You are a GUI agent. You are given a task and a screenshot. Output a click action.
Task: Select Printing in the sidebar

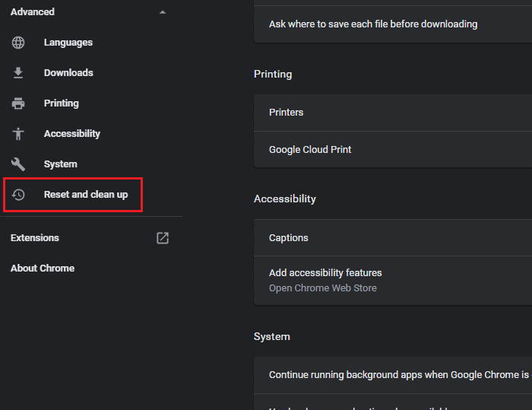(61, 103)
